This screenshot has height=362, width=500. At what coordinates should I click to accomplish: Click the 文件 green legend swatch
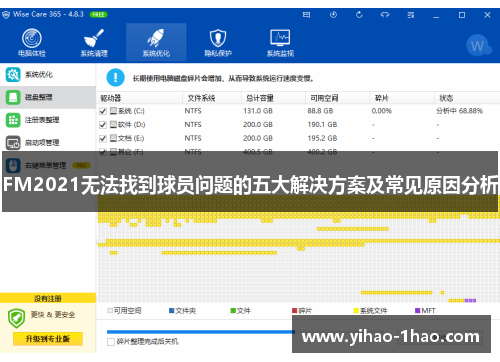(233, 311)
